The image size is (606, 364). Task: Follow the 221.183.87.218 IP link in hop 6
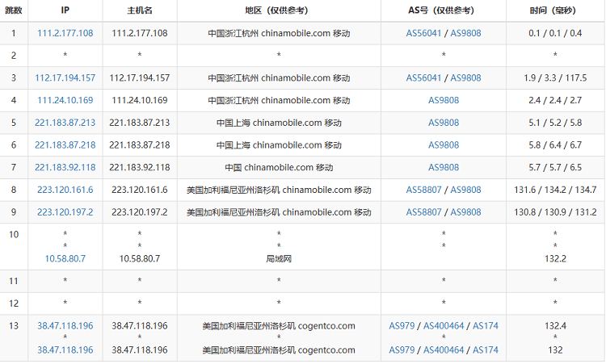pyautogui.click(x=65, y=145)
